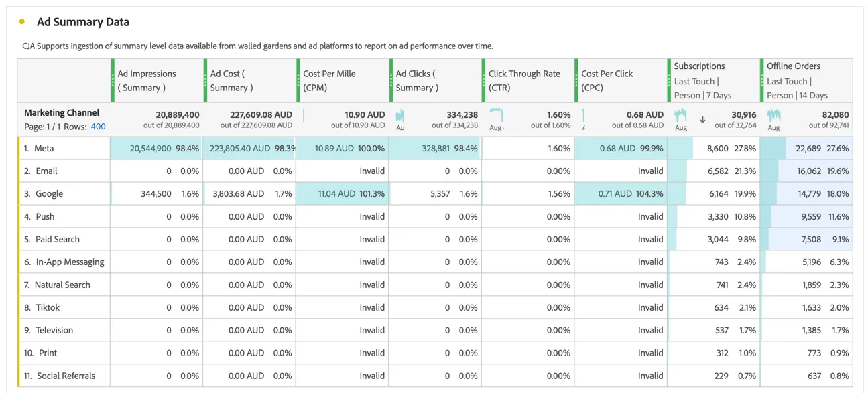Select the Television row label
This screenshot has height=393, width=868.
pyautogui.click(x=54, y=330)
